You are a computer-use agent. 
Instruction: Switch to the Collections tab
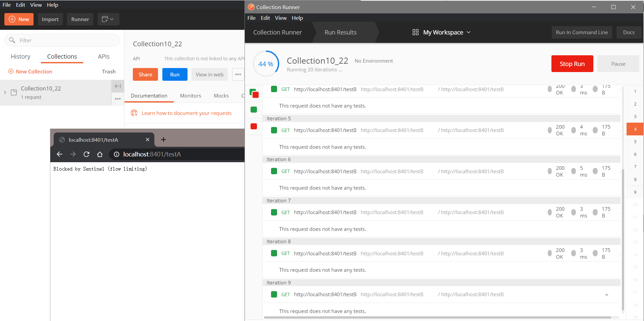[x=62, y=56]
